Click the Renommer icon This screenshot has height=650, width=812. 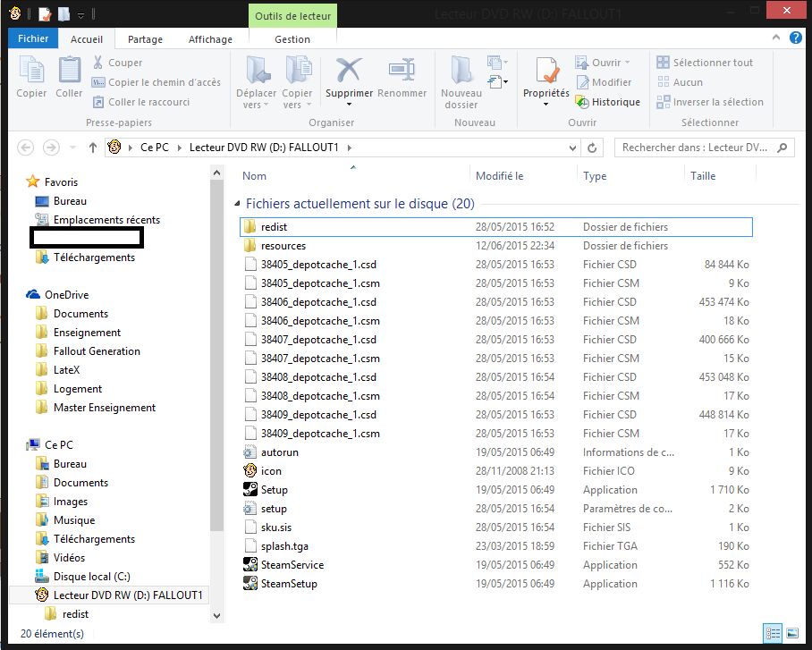coord(402,70)
